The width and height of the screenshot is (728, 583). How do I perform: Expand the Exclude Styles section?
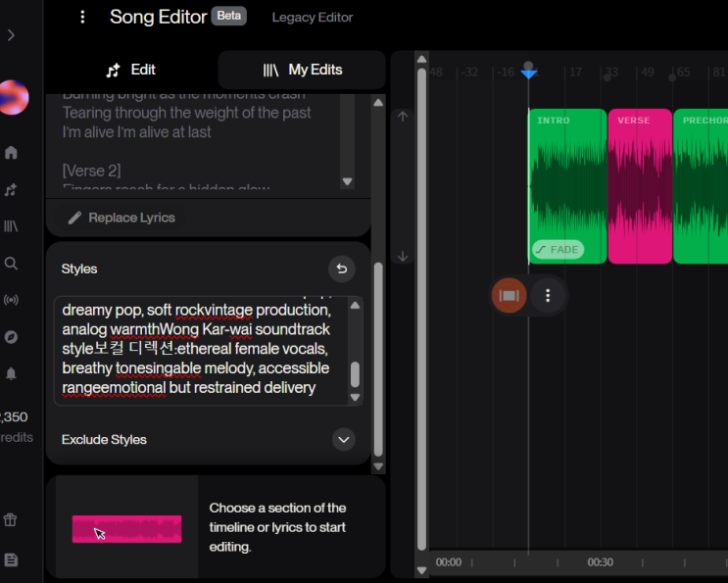coord(343,439)
